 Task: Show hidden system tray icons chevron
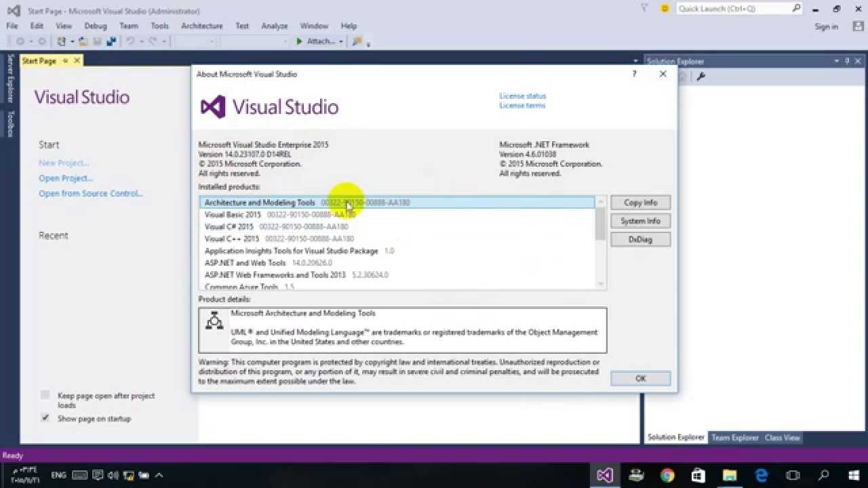[159, 475]
